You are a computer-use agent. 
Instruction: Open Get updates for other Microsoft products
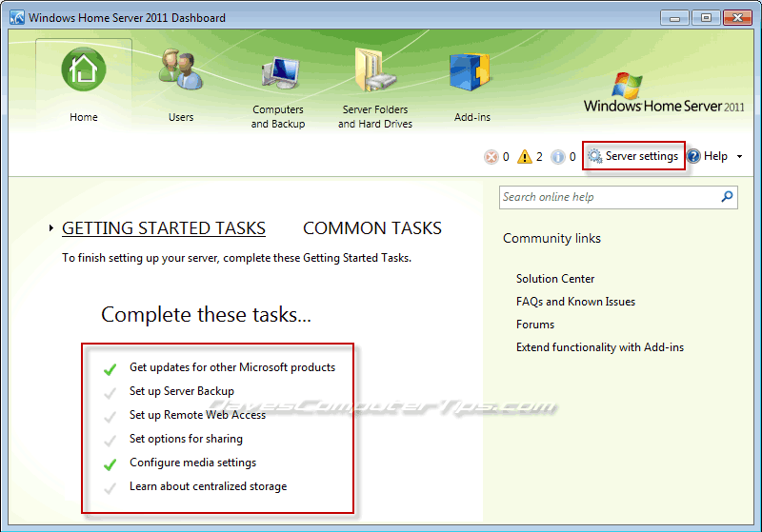[232, 367]
